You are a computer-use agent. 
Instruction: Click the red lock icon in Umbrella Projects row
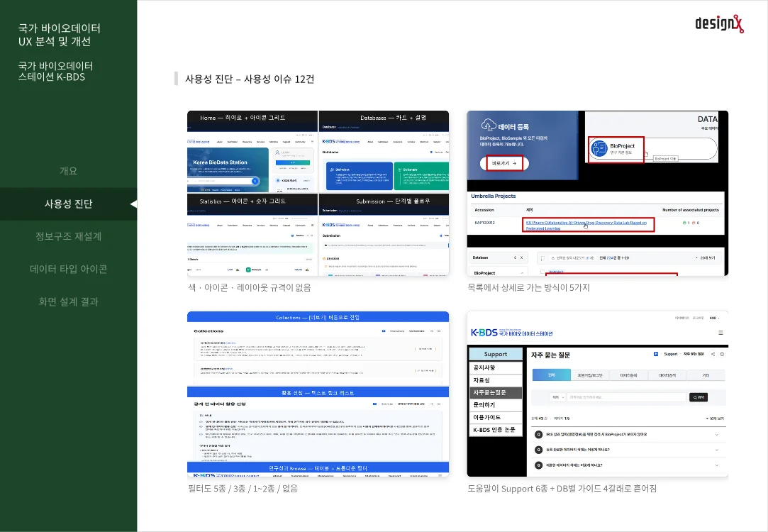[694, 223]
